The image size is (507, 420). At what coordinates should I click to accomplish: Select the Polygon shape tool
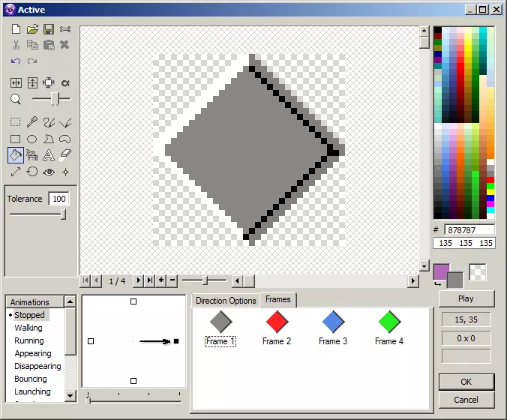(x=49, y=139)
